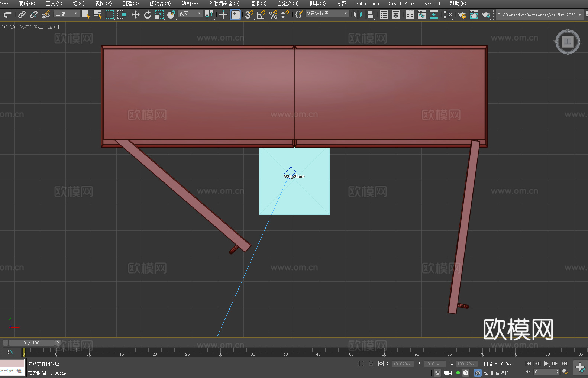Click Edit Named Selection Sets icon
This screenshot has width=588, height=378.
[299, 14]
